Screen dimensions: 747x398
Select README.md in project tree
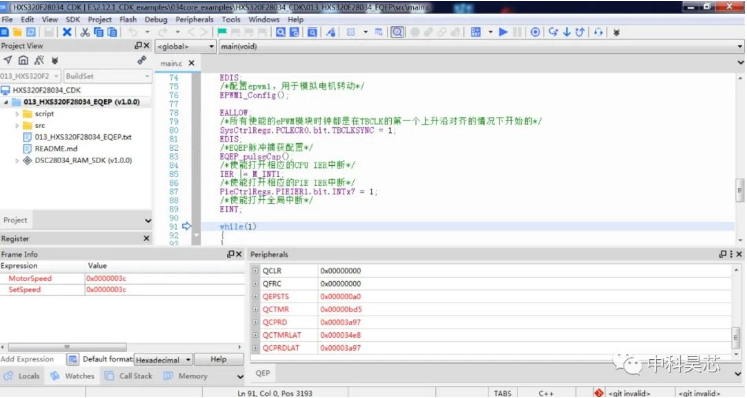(x=56, y=149)
